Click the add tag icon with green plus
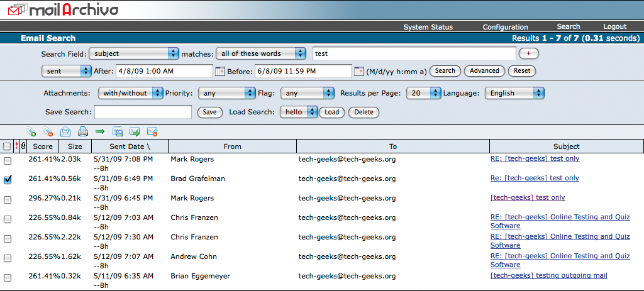This screenshot has height=291, width=644. (x=31, y=132)
